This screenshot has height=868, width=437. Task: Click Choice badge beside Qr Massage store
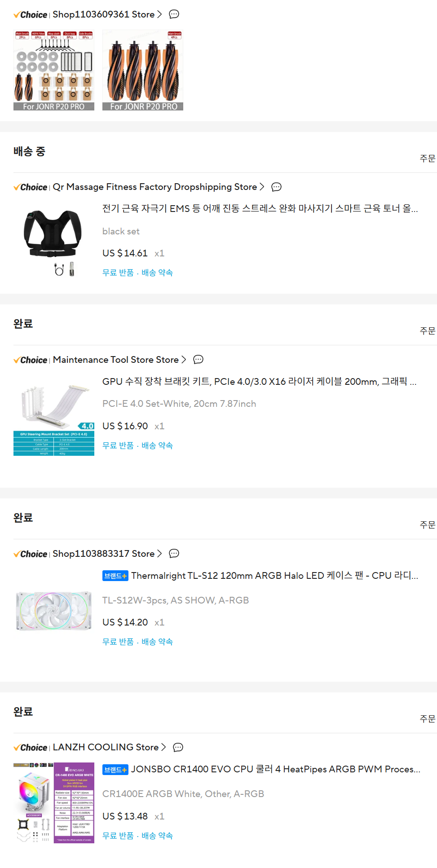31,187
